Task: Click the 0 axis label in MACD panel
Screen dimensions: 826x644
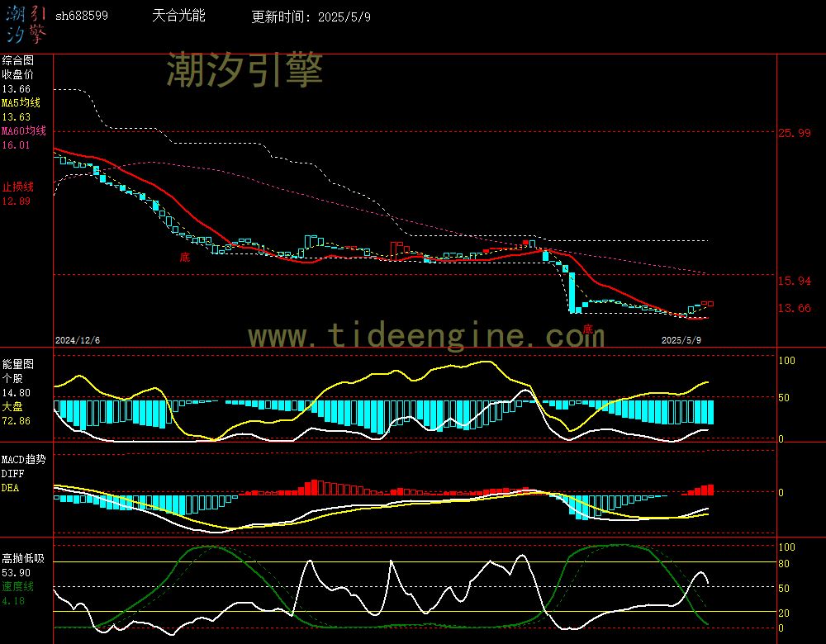Action: tap(781, 492)
